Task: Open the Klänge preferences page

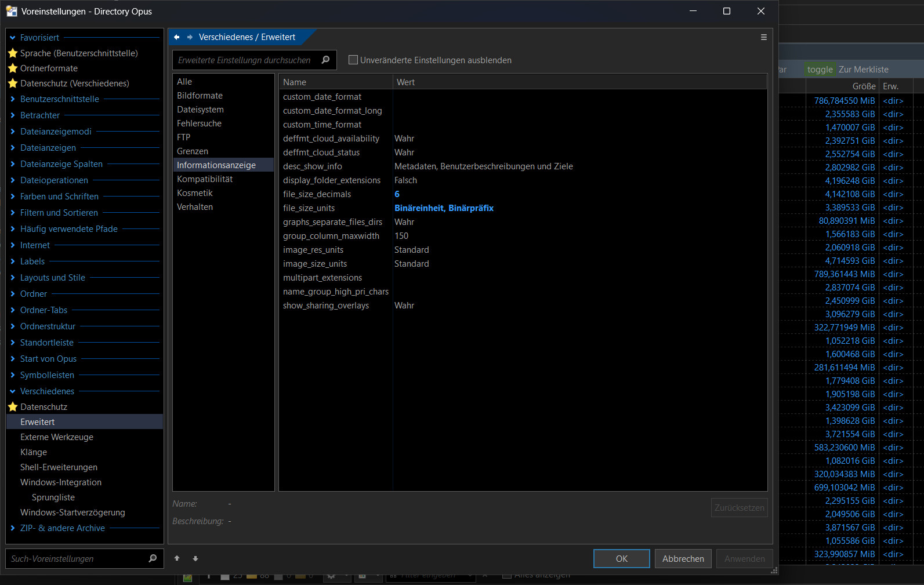Action: (x=34, y=452)
